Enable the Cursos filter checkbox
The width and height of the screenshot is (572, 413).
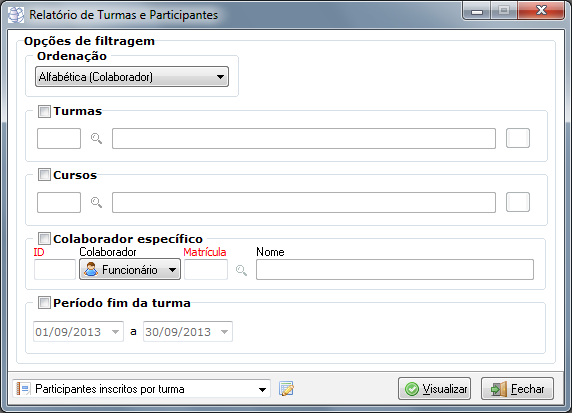point(44,175)
